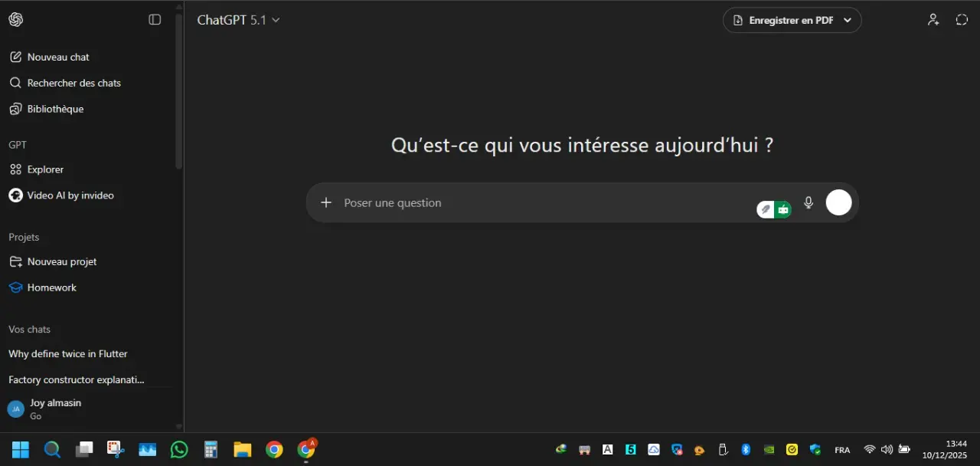Click the NVIDIA tray icon
Viewport: 980px width, 466px height.
click(769, 450)
